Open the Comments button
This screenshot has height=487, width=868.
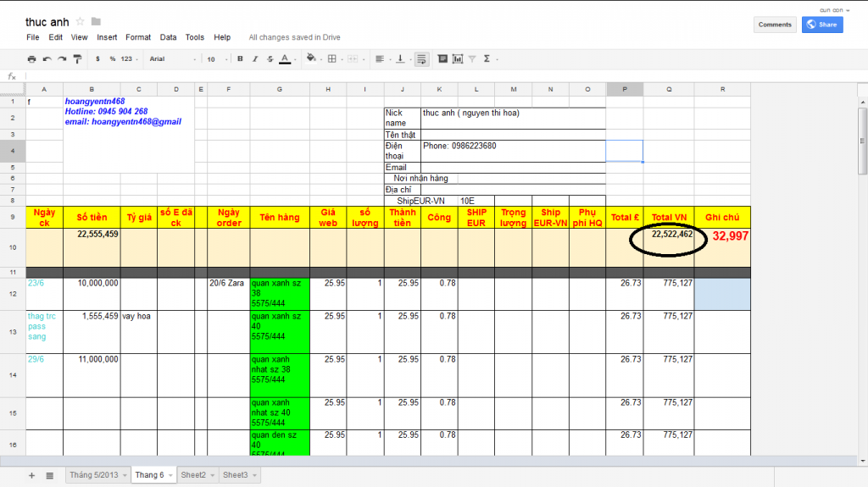coord(775,25)
